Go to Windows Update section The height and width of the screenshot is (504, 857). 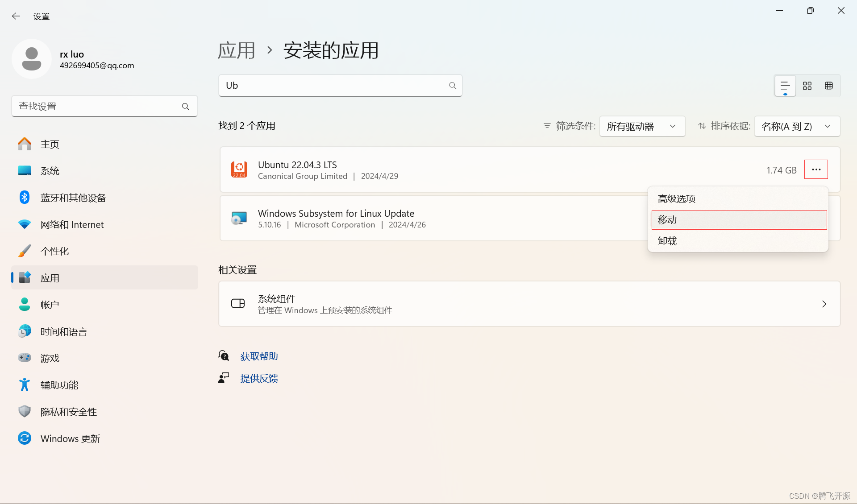coord(70,438)
